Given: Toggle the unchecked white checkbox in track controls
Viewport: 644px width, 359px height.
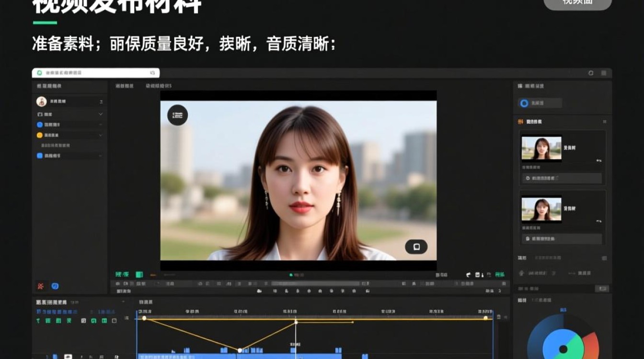Looking at the screenshot, I should (x=114, y=320).
